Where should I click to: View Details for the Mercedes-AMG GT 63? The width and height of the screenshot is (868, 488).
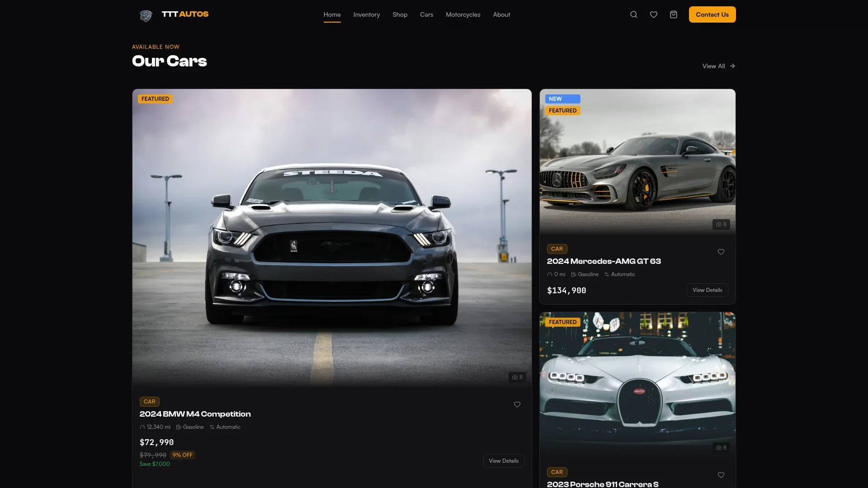pyautogui.click(x=707, y=290)
